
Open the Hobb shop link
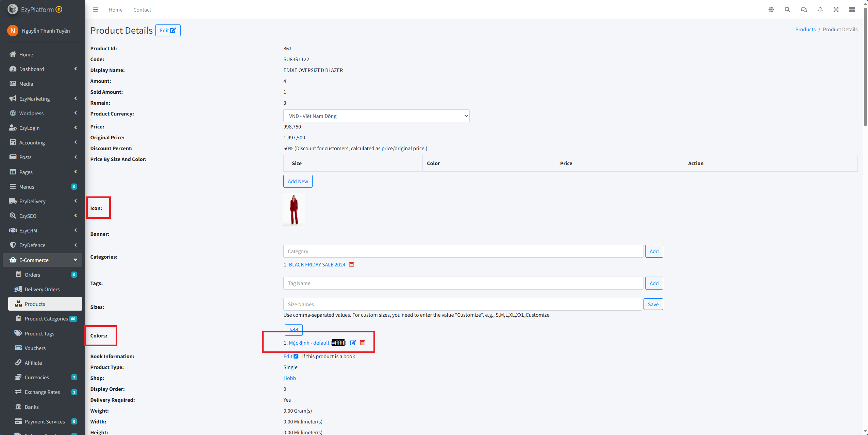pyautogui.click(x=289, y=378)
